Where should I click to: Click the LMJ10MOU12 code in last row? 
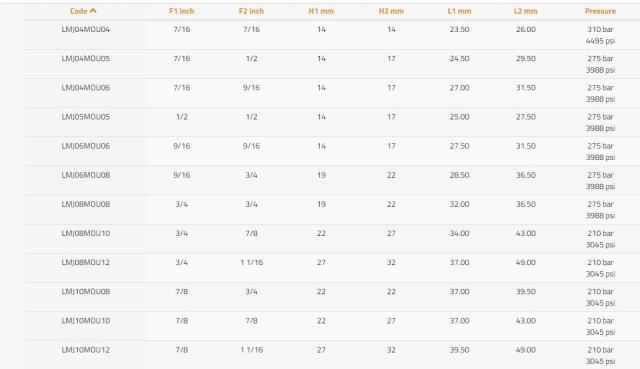[86, 350]
